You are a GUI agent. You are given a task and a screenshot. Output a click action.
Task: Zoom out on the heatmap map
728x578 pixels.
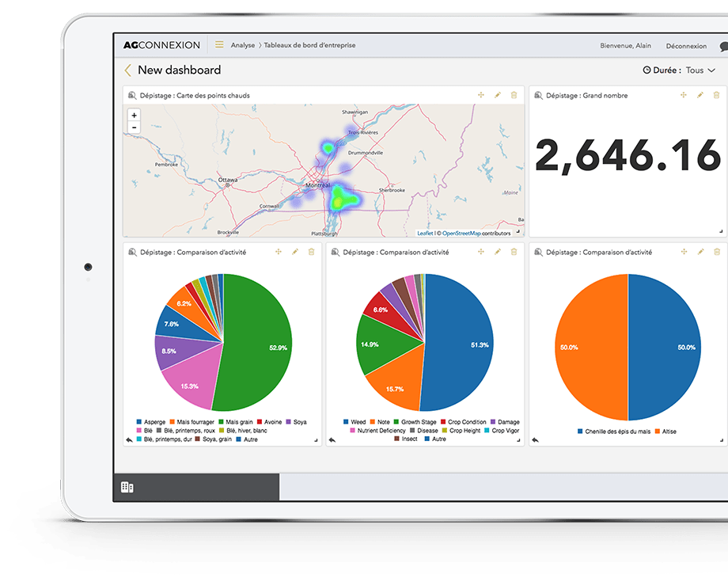point(135,127)
